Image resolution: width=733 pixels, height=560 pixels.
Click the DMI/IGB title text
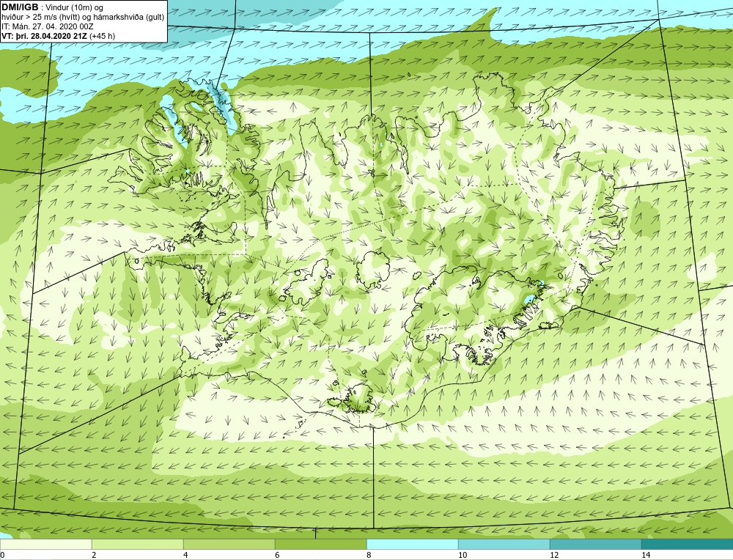(x=20, y=7)
